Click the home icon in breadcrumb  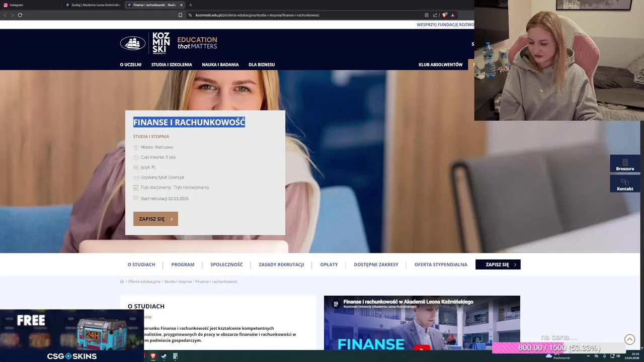point(122,282)
